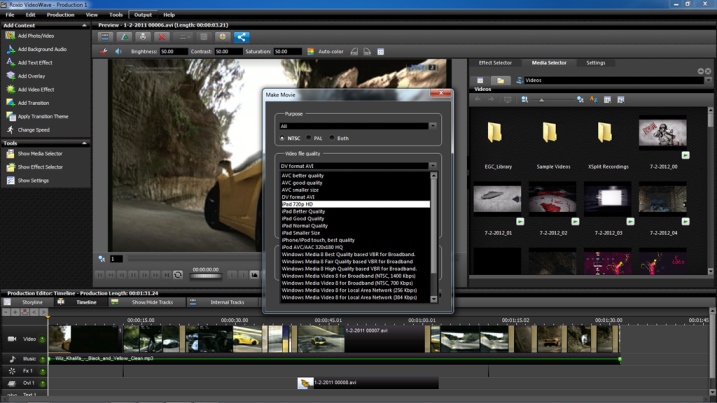Open the Output menu
The width and height of the screenshot is (717, 403).
[143, 15]
